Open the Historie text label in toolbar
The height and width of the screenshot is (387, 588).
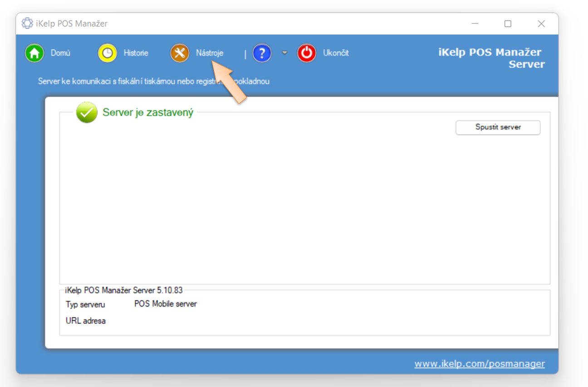click(x=136, y=53)
